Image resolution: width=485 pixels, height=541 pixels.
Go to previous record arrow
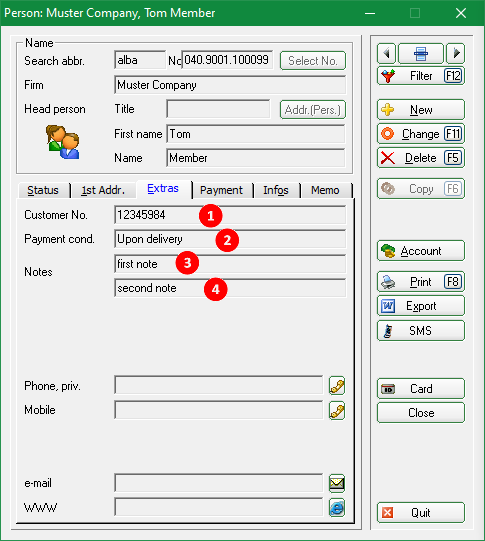[386, 53]
